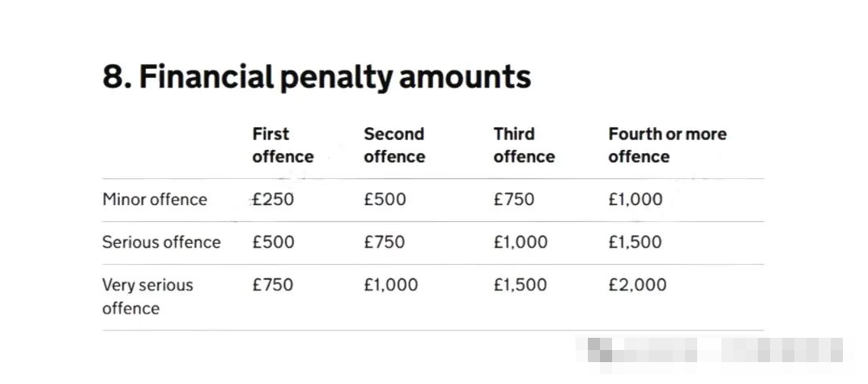Viewport: 868px width, 384px height.
Task: Click the 'Financial penalty amounts' heading
Action: [317, 78]
